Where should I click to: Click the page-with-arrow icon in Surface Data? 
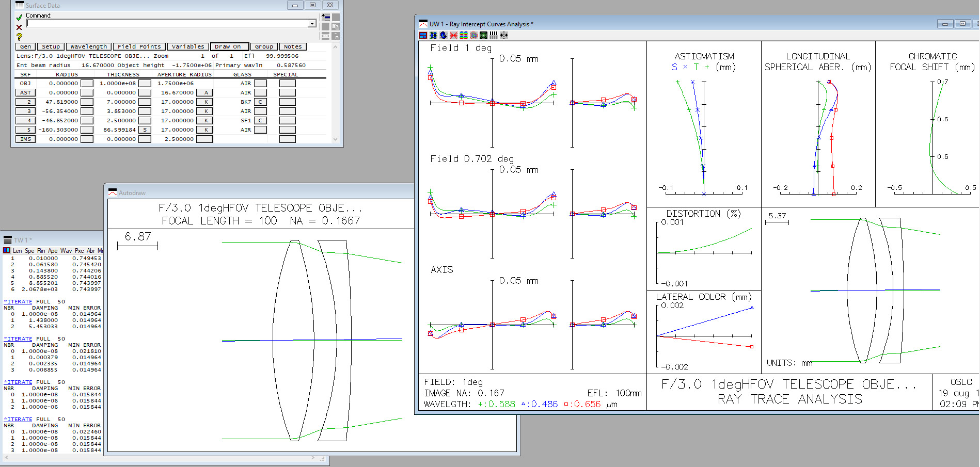336,36
